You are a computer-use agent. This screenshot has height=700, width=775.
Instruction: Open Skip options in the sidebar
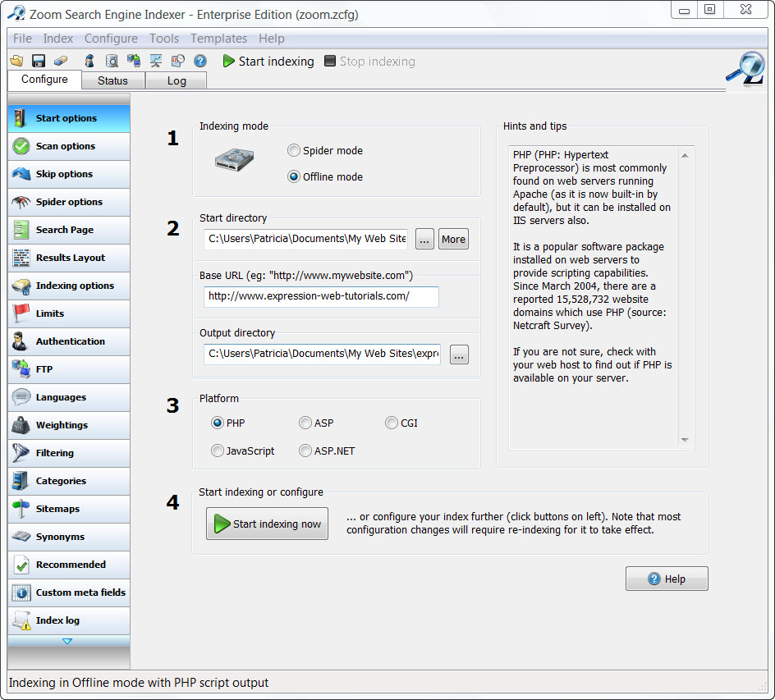click(x=69, y=174)
